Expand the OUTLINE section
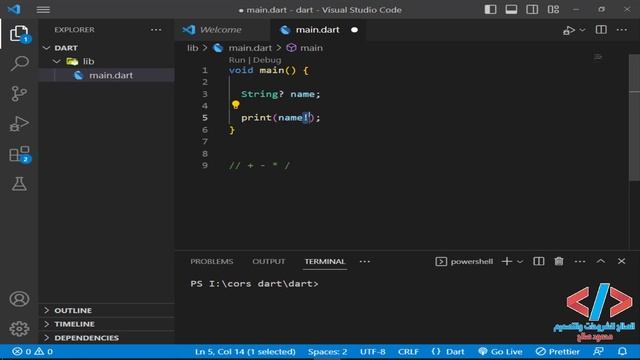 [107, 310]
